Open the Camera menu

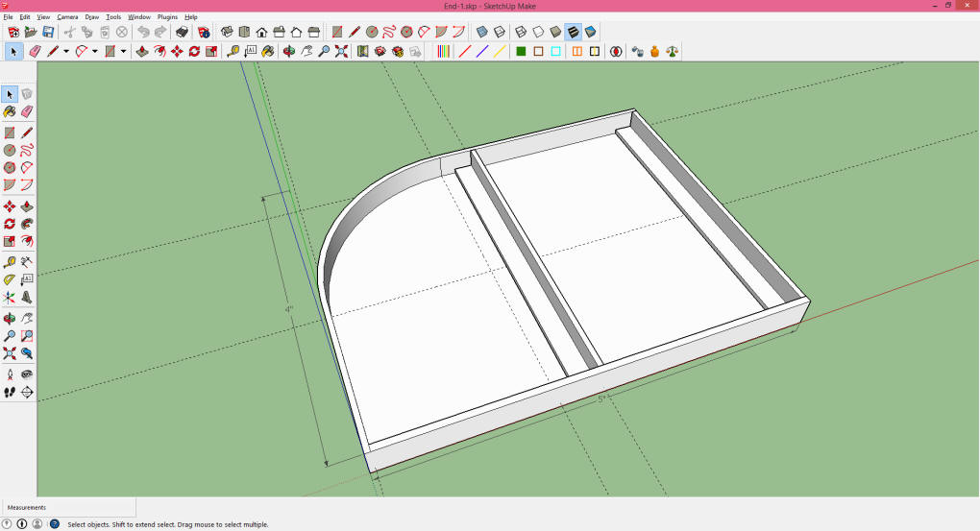coord(67,17)
